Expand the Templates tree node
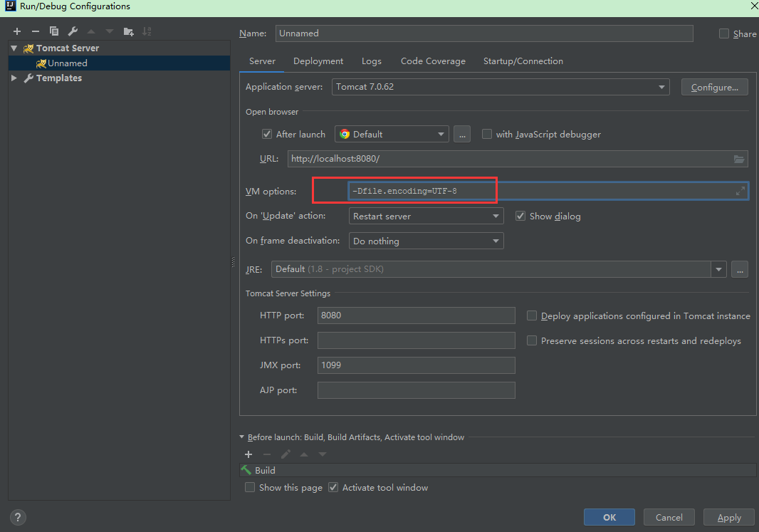 (14, 78)
